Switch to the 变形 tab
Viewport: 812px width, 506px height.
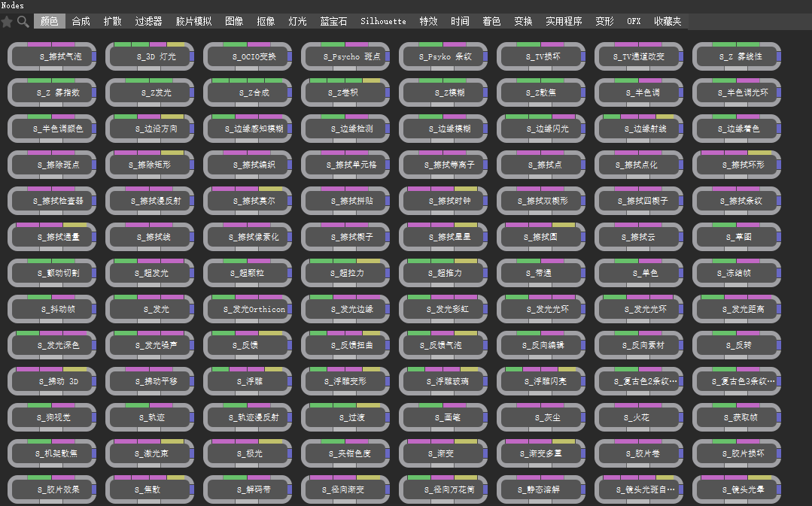tap(604, 21)
